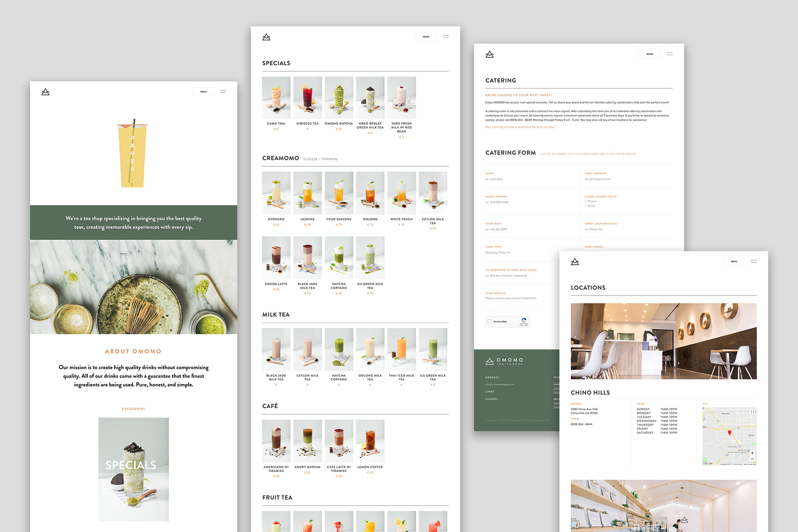Click the MENU button on the homepage
Viewport: 798px width, 532px height.
click(x=203, y=91)
